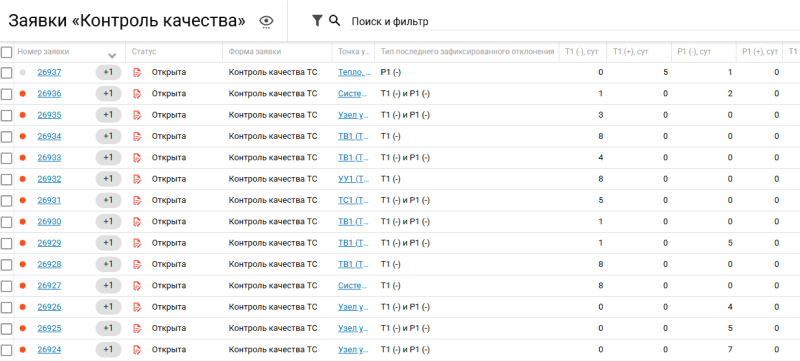Screen dimensions: 800x361
Task: Open the УУ1 point link in row 26932
Action: click(x=353, y=179)
